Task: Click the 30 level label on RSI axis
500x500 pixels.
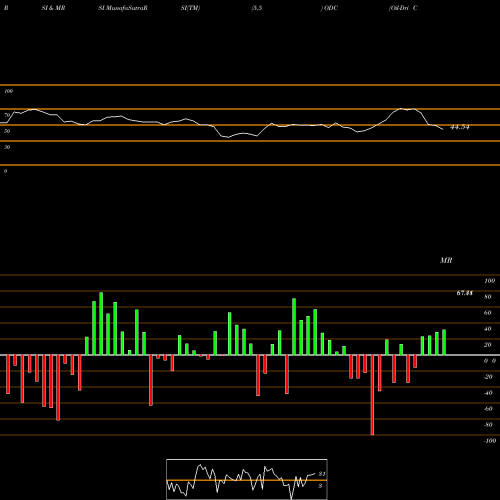Action: point(7,147)
